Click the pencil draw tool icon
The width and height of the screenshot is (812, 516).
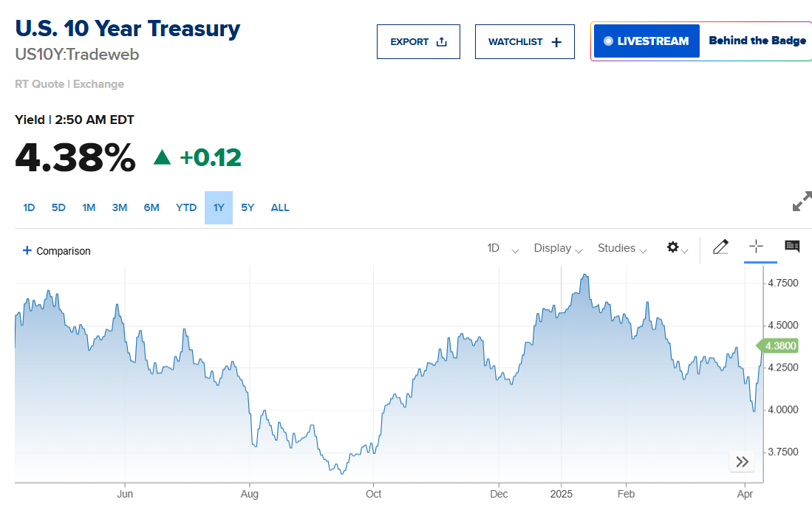720,247
